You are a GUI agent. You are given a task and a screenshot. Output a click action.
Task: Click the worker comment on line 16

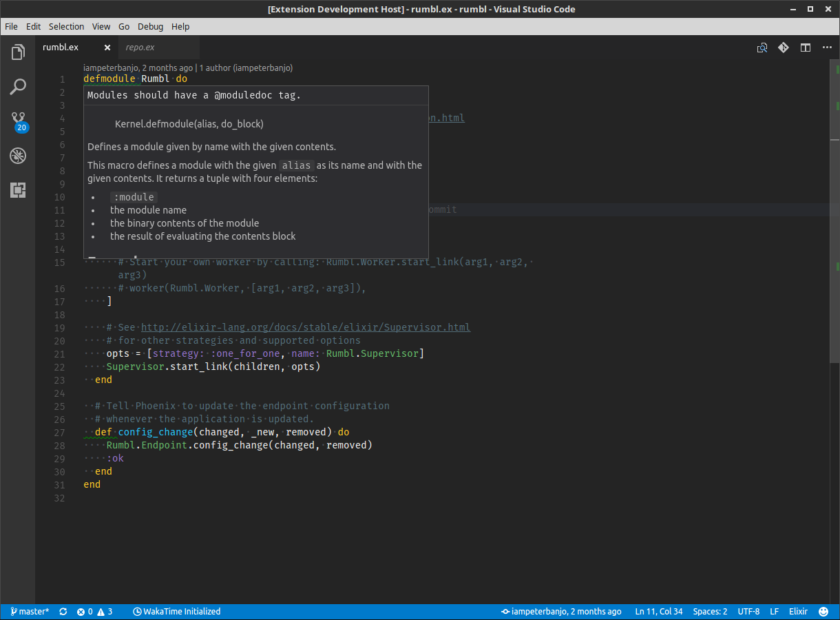(242, 288)
